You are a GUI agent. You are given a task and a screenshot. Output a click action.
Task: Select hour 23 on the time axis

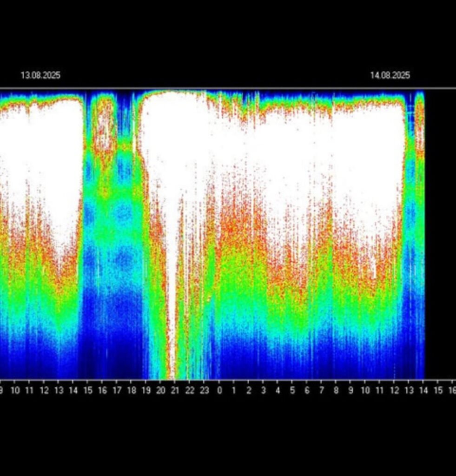[205, 390]
